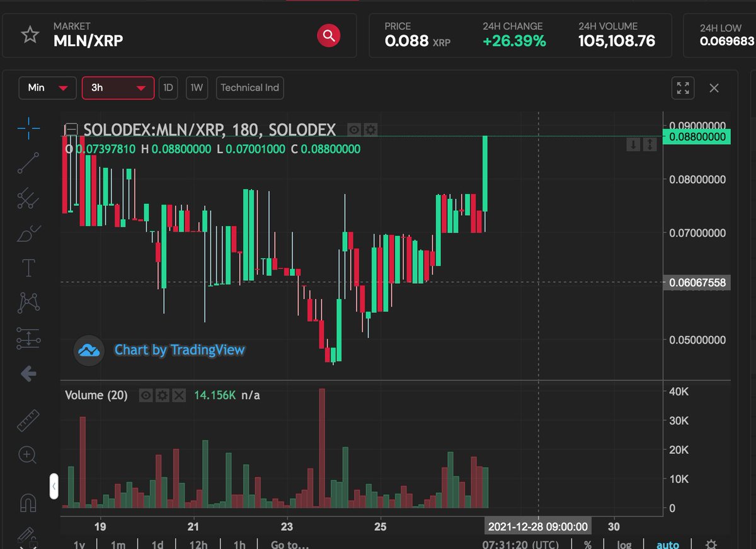Open timezone menu at 07:31:20 (UTC)
This screenshot has width=756, height=549.
(521, 545)
